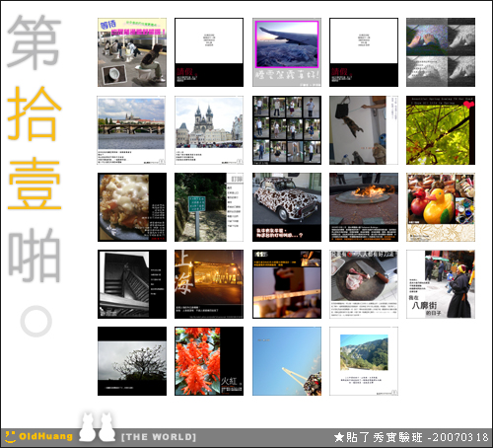The height and width of the screenshot is (448, 493).
Task: Open the first 請假 blank thumbnail after toilet photo
Action: 209,52
